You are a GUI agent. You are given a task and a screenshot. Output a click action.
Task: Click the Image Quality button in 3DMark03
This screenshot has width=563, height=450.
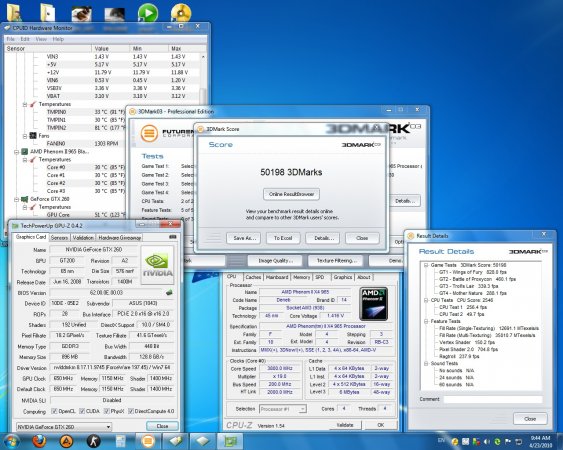point(275,260)
